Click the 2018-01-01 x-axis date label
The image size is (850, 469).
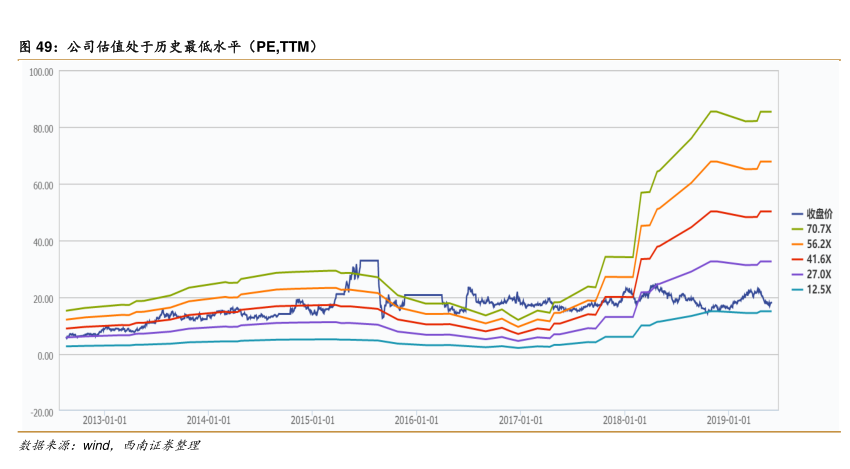coord(625,421)
